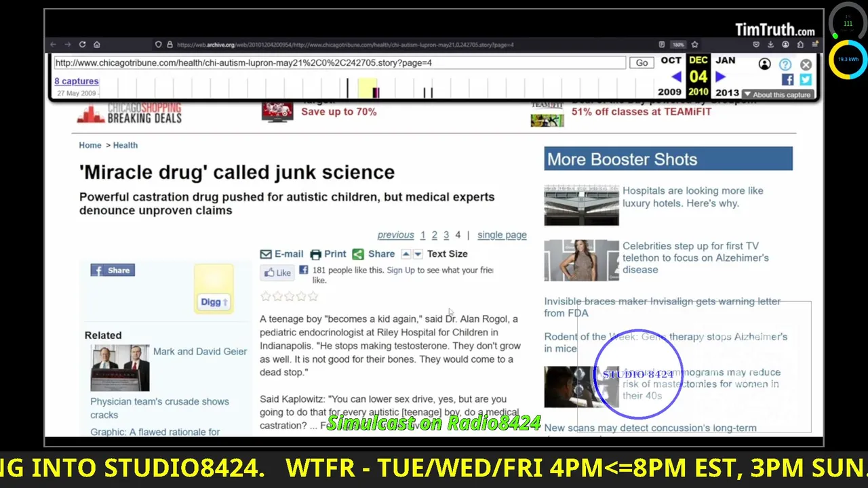The height and width of the screenshot is (488, 868).
Task: Share capture on Facebook from Wayback toolbar
Action: coord(787,79)
